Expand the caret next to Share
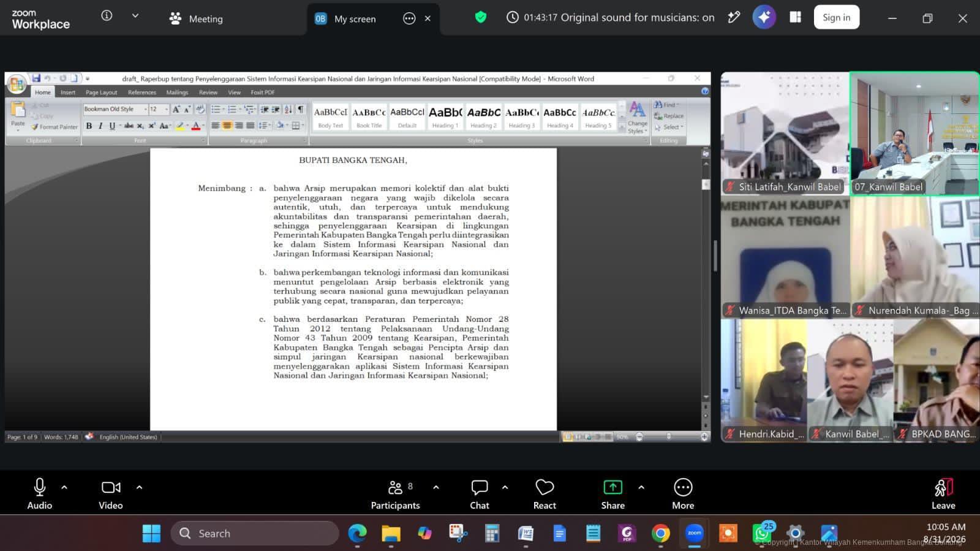980x551 pixels. tap(641, 487)
